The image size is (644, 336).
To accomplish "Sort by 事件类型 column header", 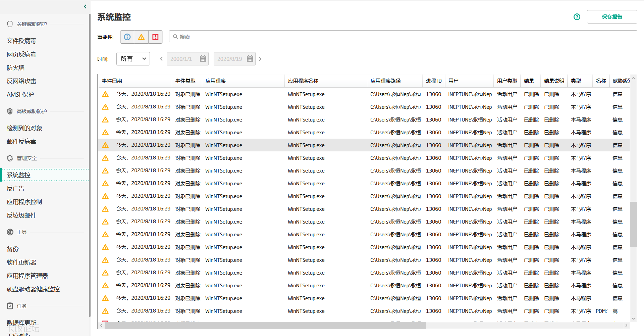I will point(187,81).
